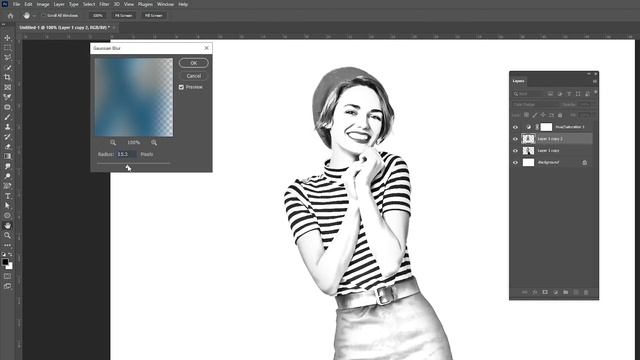Close the Gaussian Blur dialog
This screenshot has width=640, height=360.
point(207,48)
